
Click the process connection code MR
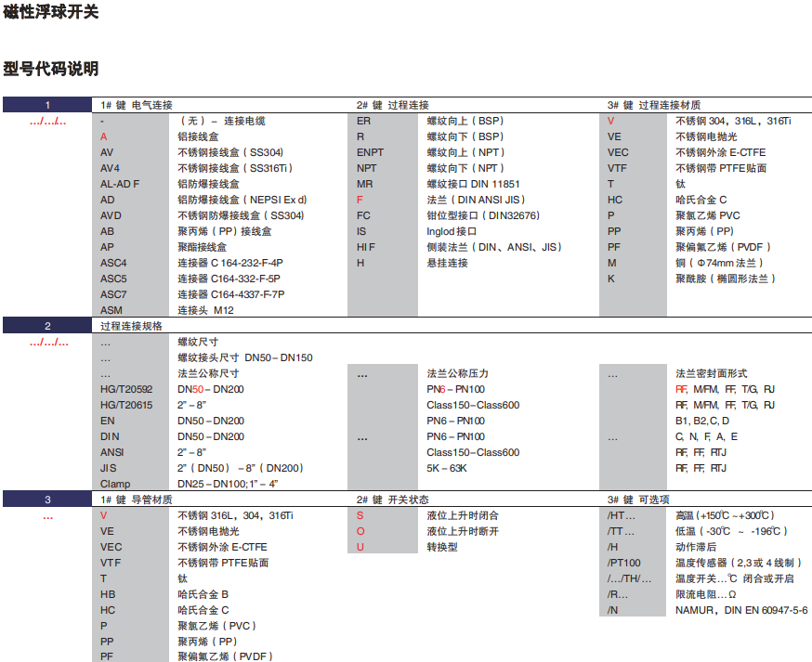coord(364,184)
